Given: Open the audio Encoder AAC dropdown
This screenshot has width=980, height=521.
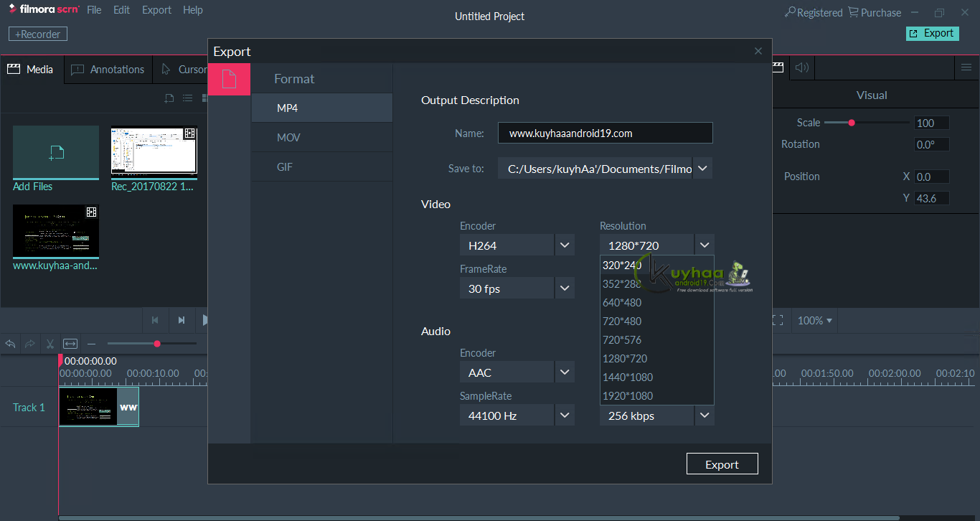Looking at the screenshot, I should (565, 372).
